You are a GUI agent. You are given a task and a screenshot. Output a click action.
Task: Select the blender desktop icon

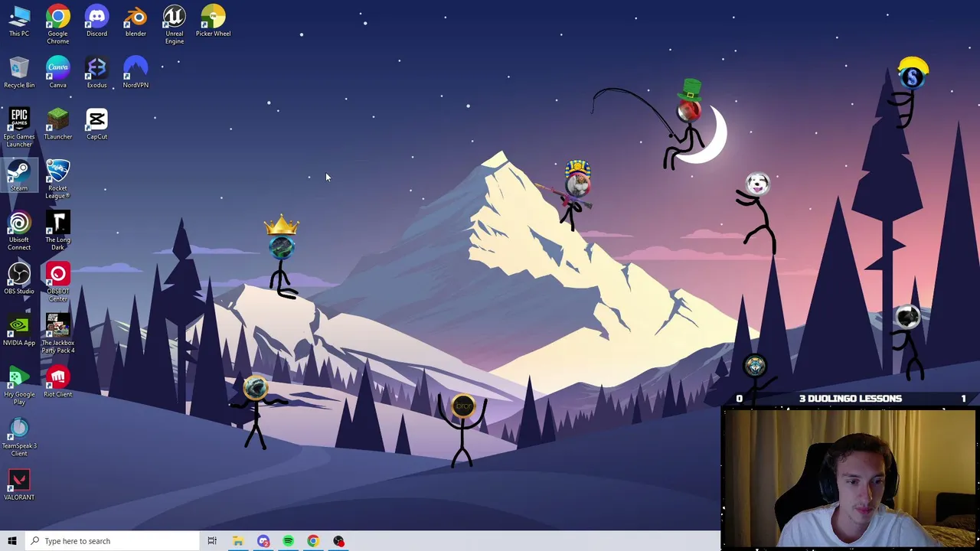(x=136, y=21)
